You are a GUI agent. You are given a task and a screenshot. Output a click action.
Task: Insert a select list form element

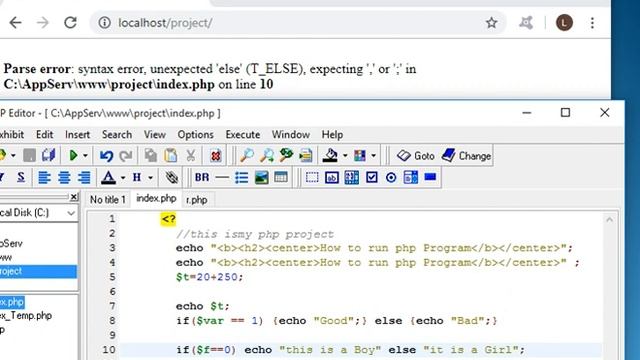(411, 177)
